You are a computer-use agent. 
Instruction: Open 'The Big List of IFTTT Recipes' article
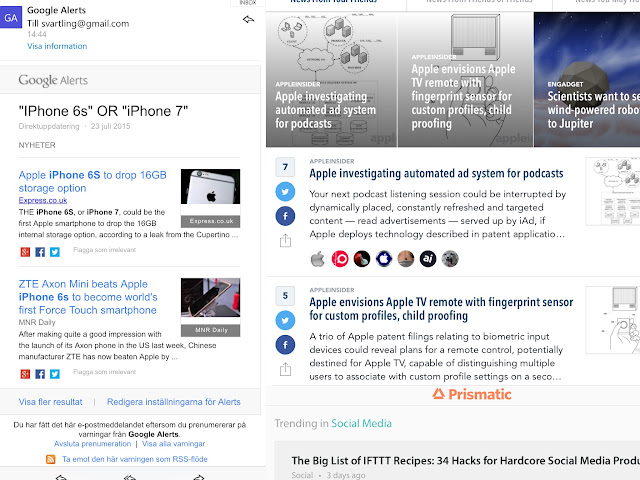pos(466,461)
